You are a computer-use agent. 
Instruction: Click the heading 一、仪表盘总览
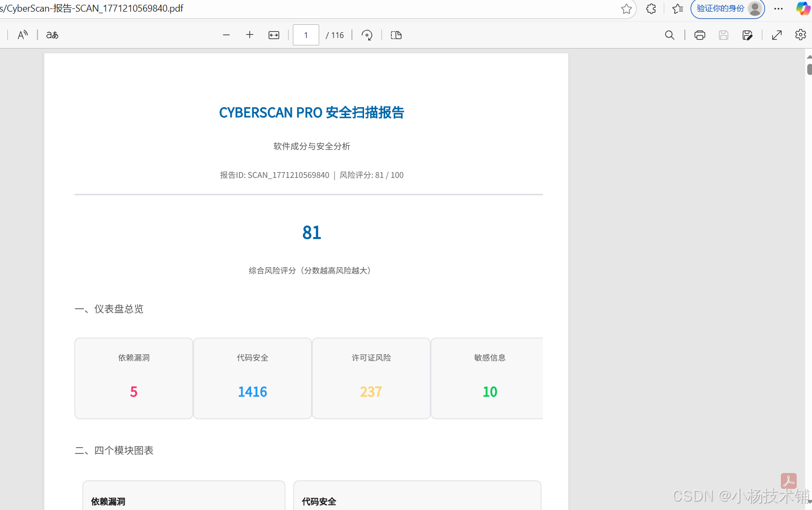tap(109, 309)
